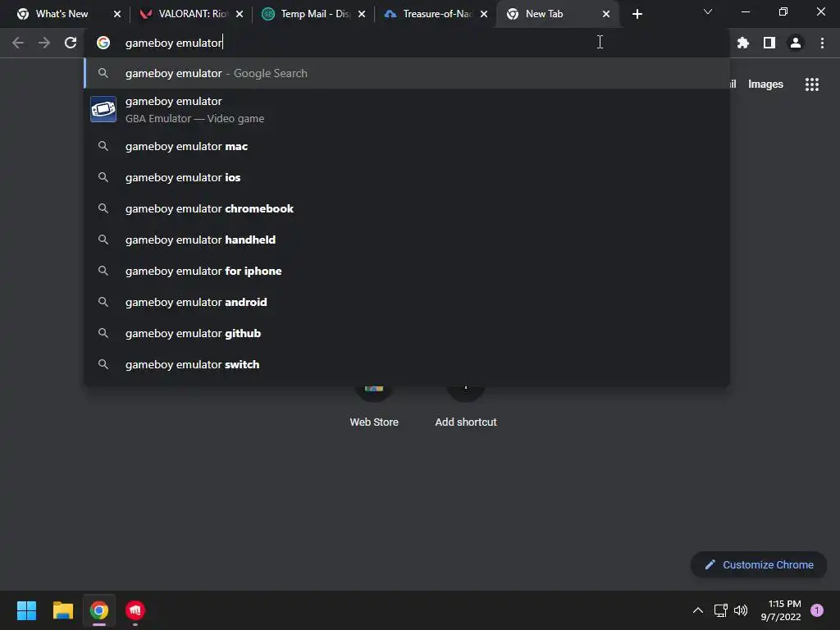840x630 pixels.
Task: Click the Customize Chrome button
Action: 759,564
